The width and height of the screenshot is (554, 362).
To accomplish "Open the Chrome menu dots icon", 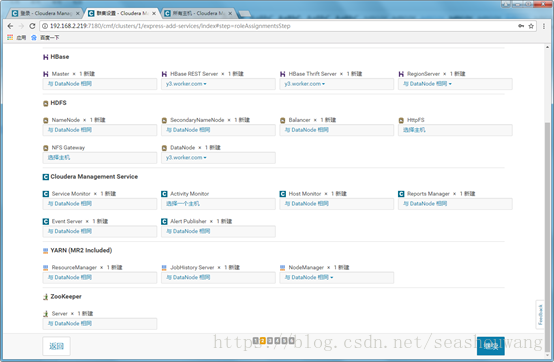I will point(544,26).
